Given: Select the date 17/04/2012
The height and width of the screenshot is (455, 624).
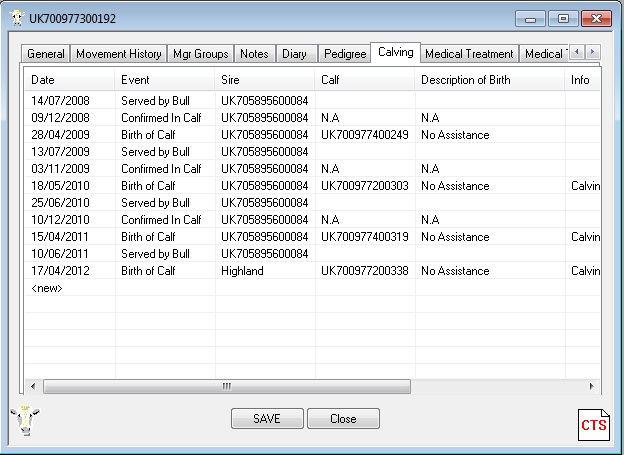Looking at the screenshot, I should (x=60, y=271).
